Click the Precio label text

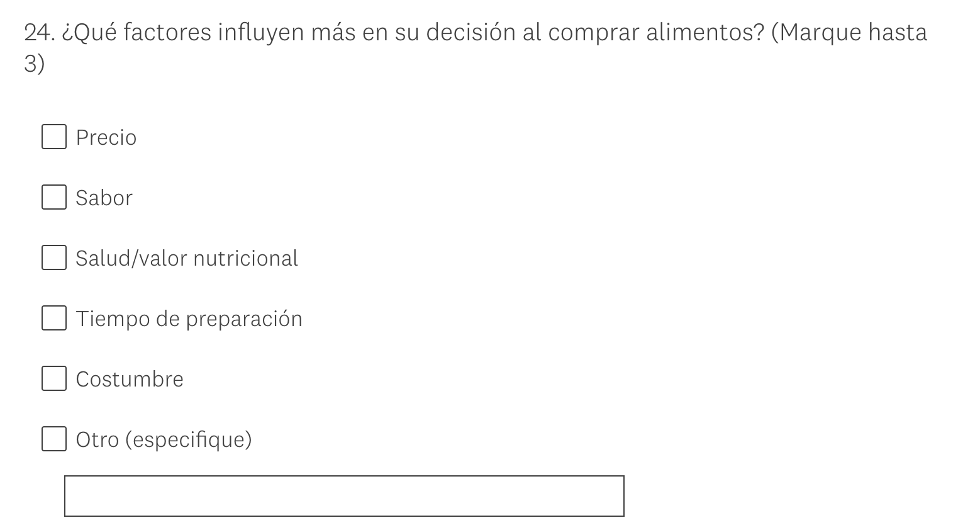click(106, 138)
